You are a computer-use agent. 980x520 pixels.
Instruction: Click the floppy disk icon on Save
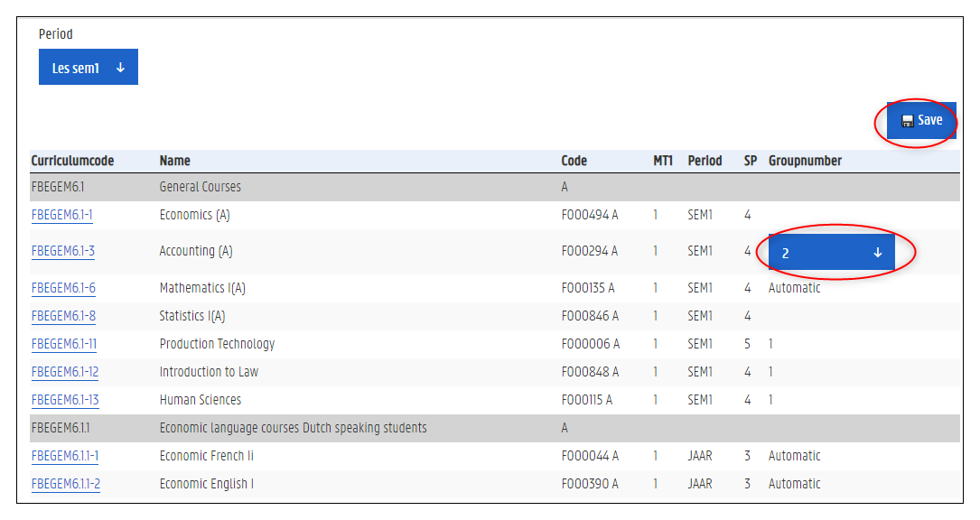[x=907, y=121]
